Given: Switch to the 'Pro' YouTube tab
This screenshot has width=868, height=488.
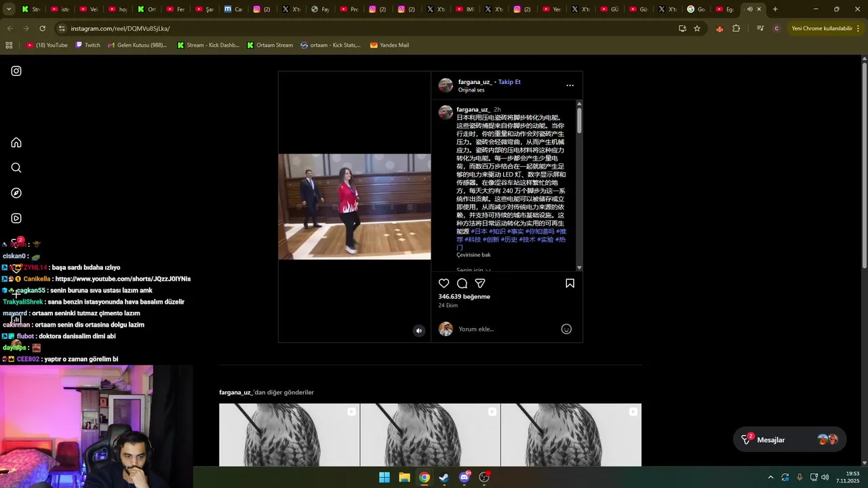Looking at the screenshot, I should pos(349,9).
